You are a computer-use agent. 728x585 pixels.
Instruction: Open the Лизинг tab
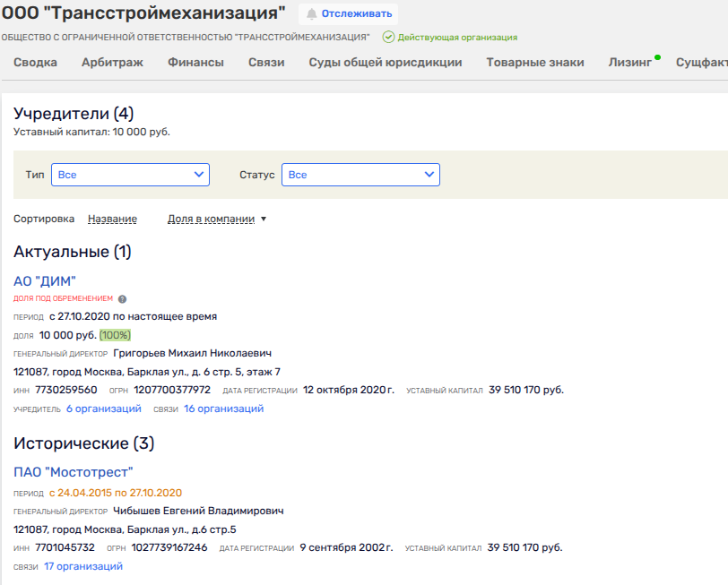pos(629,63)
